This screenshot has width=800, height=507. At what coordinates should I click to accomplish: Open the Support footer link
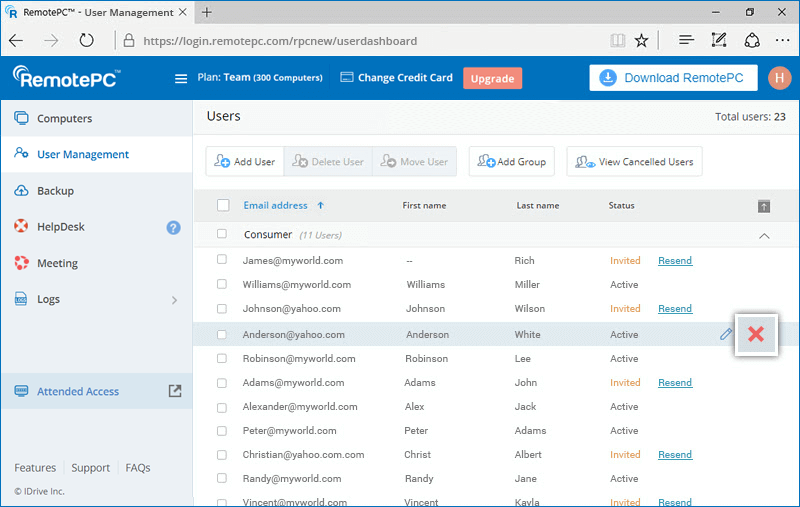point(90,467)
